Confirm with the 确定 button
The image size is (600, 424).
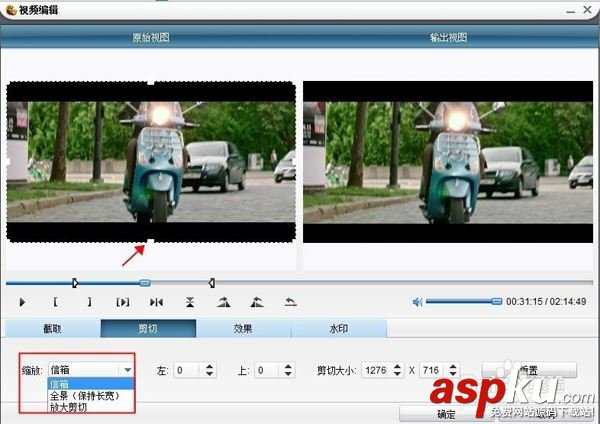click(x=446, y=414)
